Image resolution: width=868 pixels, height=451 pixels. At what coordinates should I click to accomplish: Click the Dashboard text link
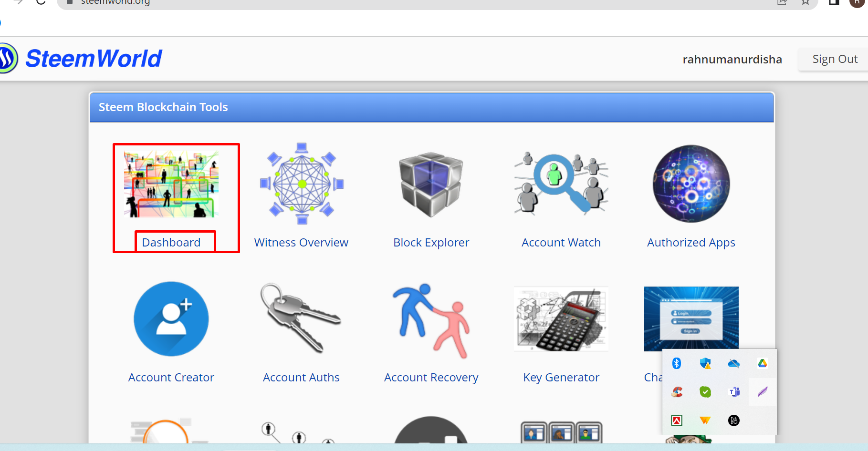(x=171, y=243)
